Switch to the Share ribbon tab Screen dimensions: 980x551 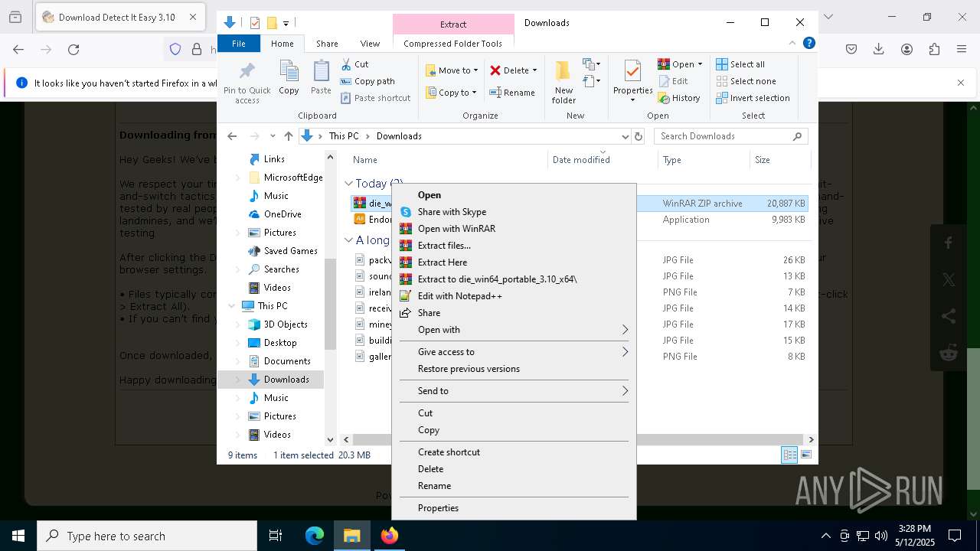(327, 44)
